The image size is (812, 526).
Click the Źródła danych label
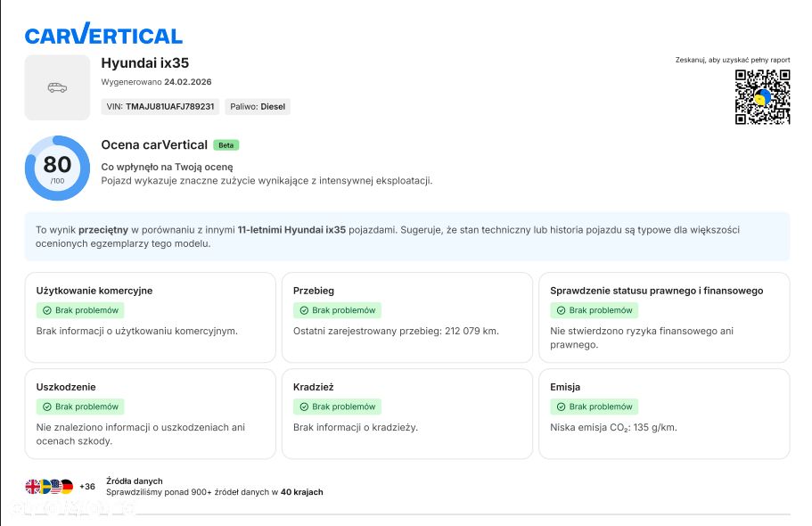point(135,481)
